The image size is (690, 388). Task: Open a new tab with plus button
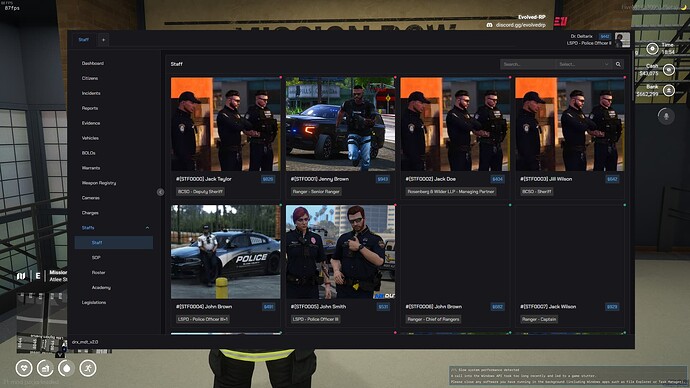(x=103, y=40)
